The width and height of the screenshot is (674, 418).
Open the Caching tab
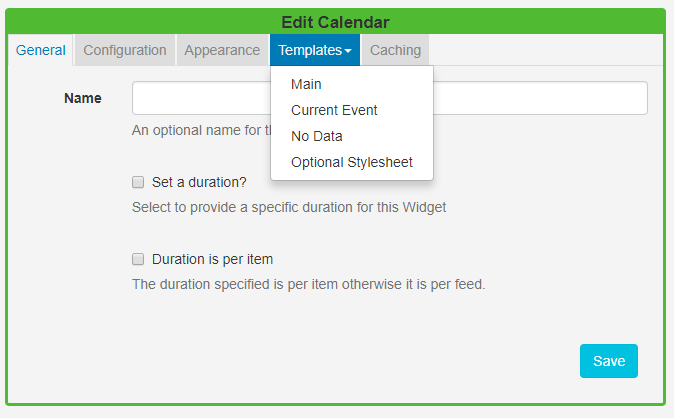(396, 50)
